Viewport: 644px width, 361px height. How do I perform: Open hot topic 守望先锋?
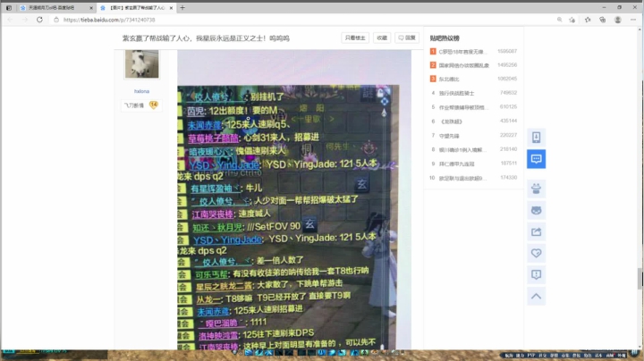(449, 136)
